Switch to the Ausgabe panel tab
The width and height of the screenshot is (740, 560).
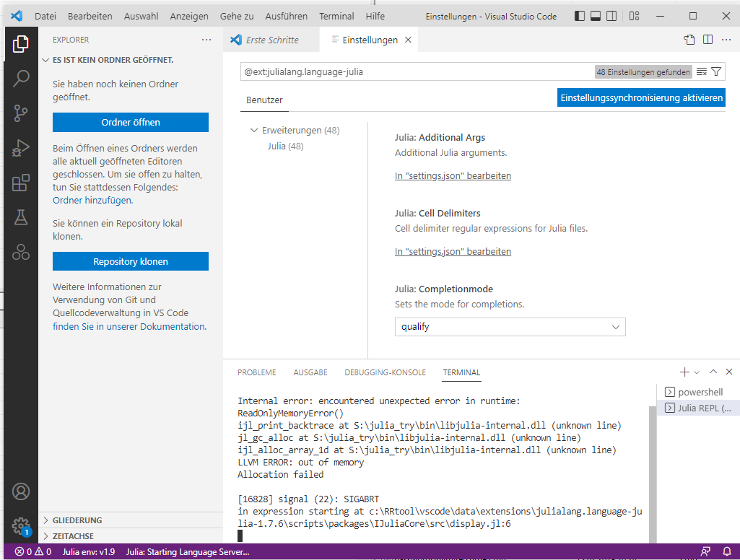pos(310,372)
